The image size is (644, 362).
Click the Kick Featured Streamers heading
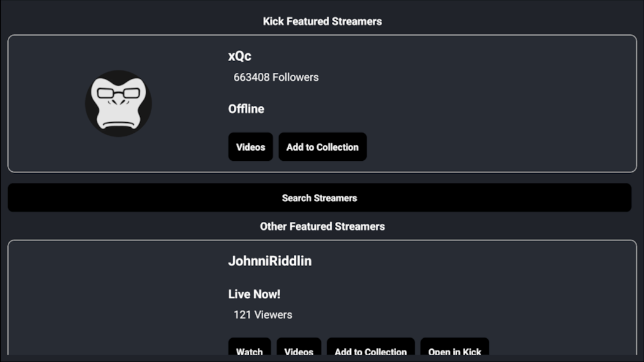point(323,21)
